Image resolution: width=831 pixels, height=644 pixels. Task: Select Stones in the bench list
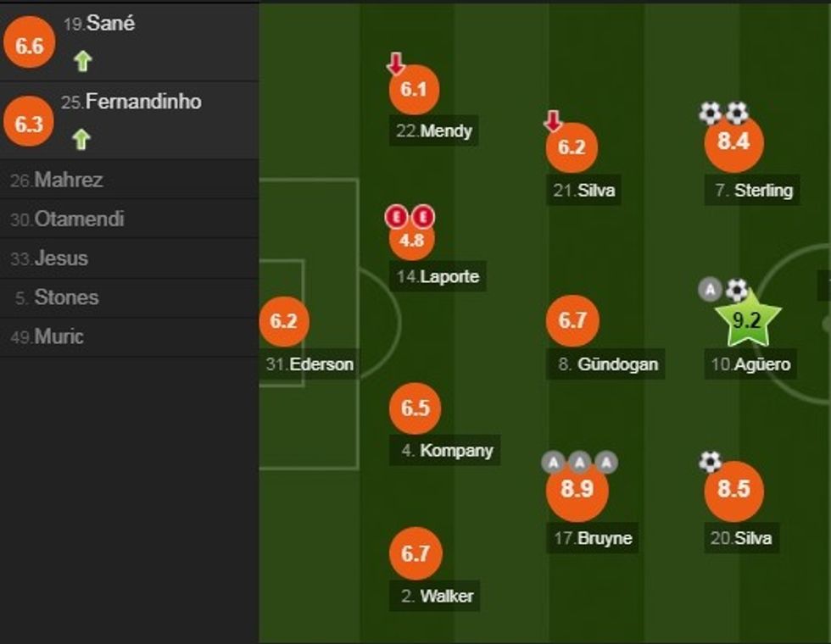point(57,297)
